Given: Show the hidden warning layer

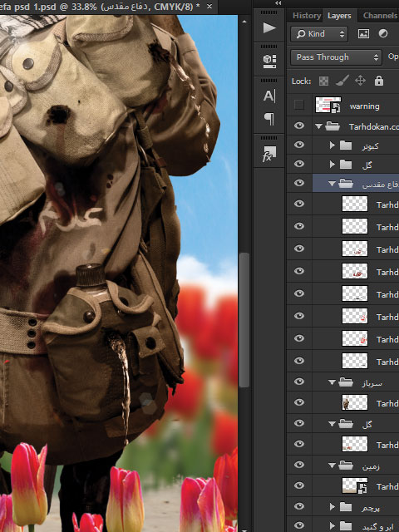Looking at the screenshot, I should coord(299,105).
